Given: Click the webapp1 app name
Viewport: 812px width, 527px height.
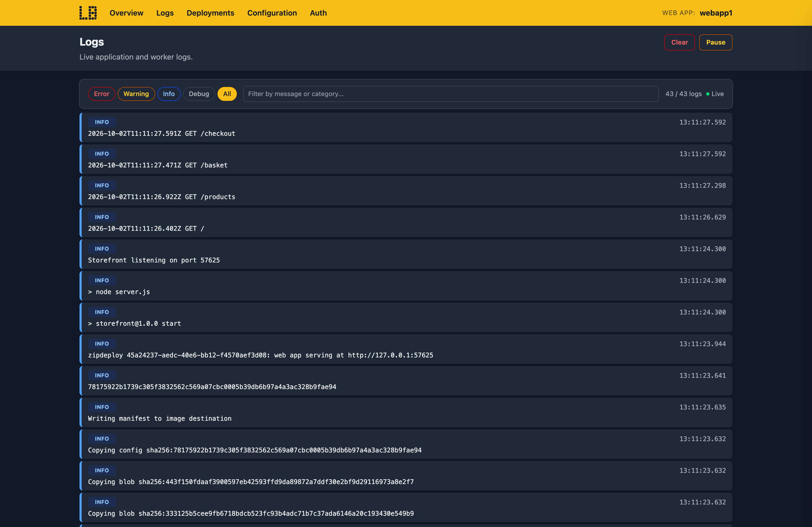Looking at the screenshot, I should pos(715,13).
